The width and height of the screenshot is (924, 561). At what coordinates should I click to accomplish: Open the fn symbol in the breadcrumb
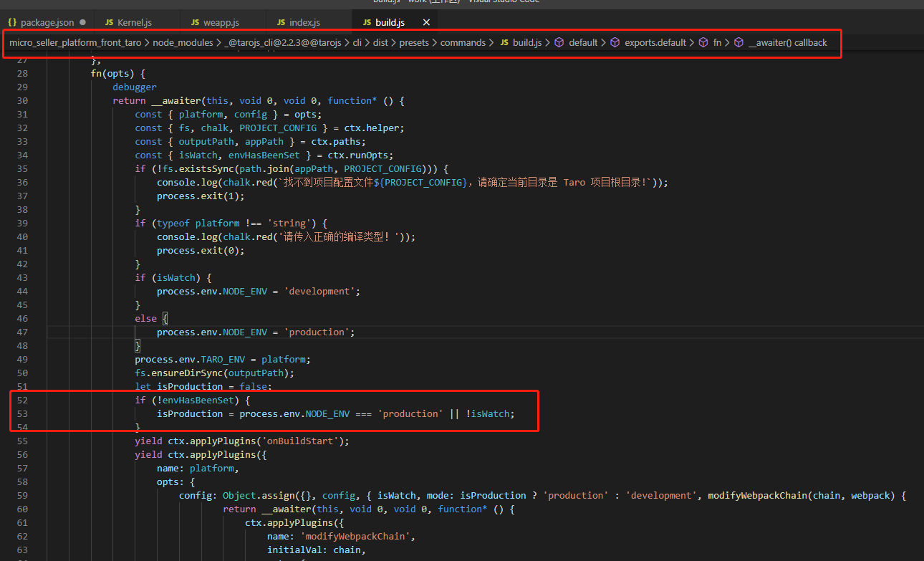pos(717,42)
